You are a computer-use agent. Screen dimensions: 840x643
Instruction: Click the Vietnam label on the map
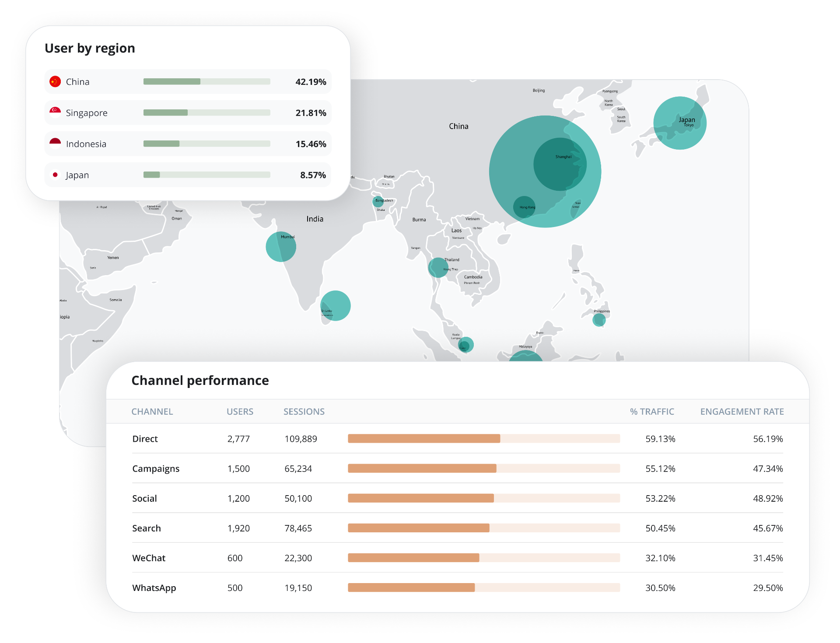pos(472,219)
